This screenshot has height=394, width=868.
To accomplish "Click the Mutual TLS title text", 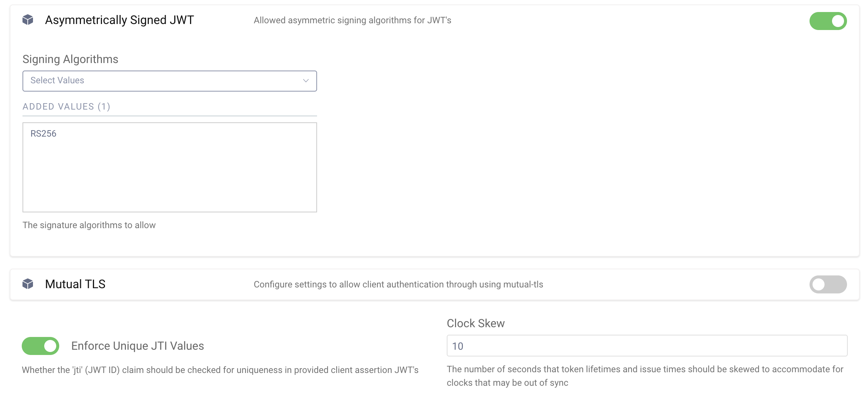I will (75, 284).
